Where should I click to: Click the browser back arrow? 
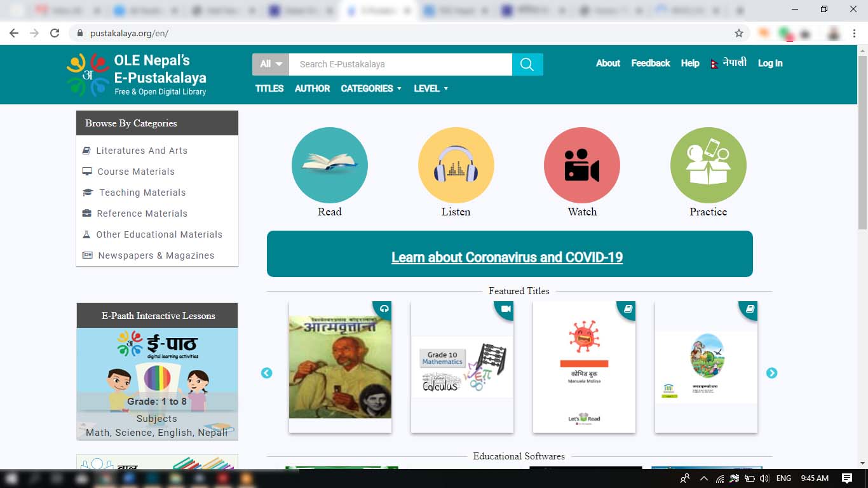coord(14,33)
